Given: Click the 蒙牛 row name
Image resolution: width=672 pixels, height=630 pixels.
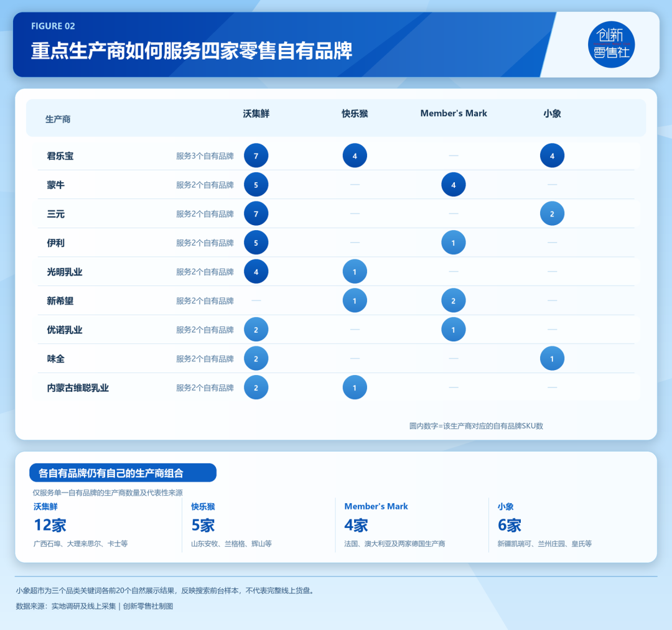Looking at the screenshot, I should (x=56, y=185).
